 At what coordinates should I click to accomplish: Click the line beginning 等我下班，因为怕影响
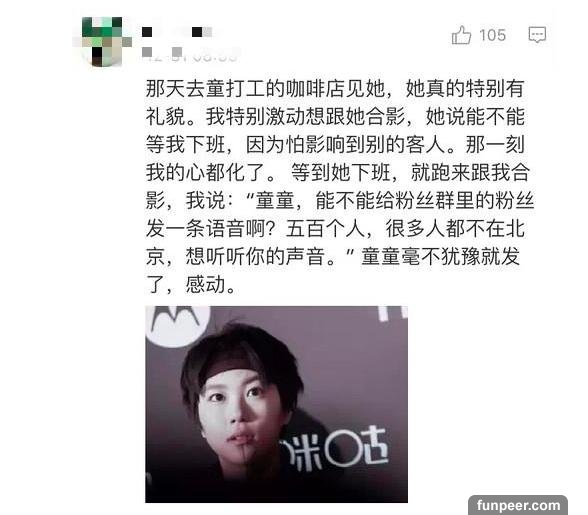coord(335,145)
